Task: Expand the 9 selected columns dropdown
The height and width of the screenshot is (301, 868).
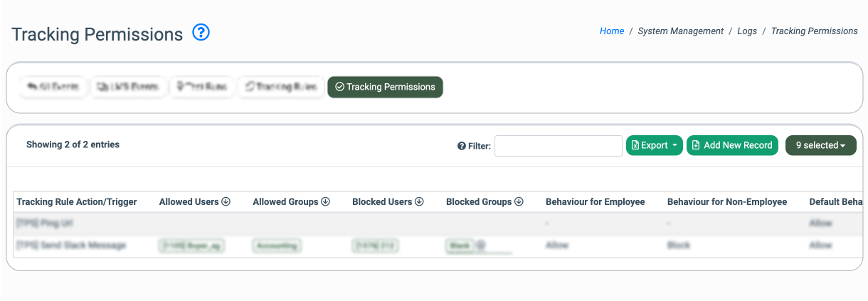Action: [820, 145]
